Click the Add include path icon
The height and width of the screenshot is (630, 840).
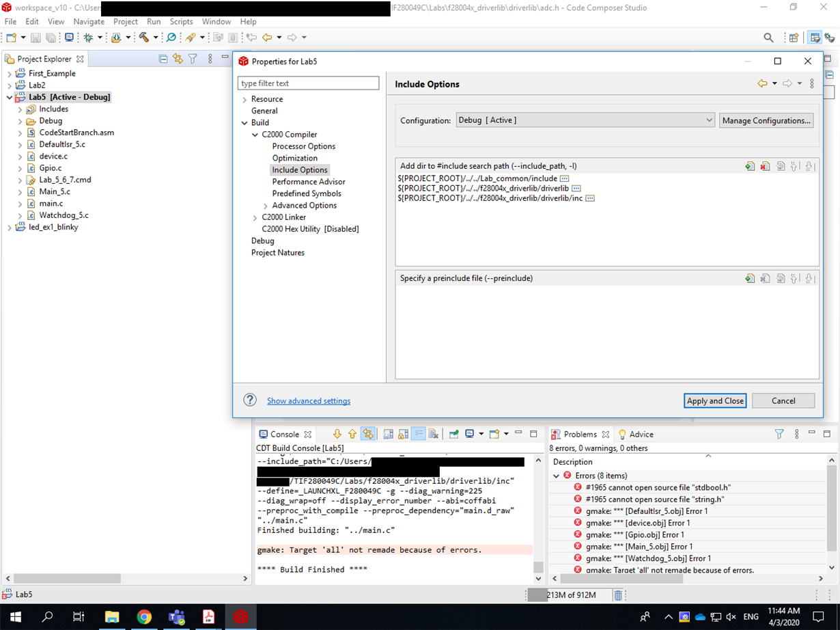click(750, 166)
